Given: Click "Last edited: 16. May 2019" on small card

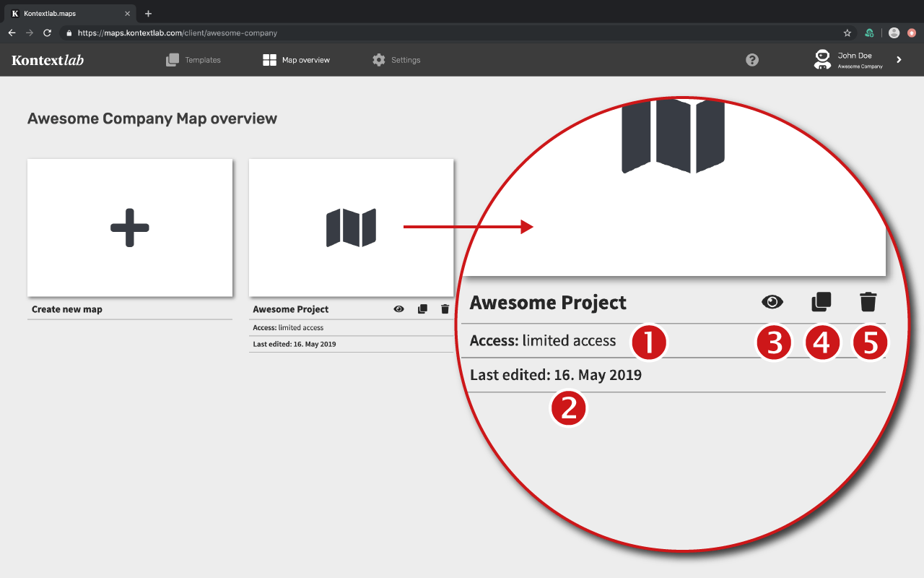Looking at the screenshot, I should click(x=295, y=344).
